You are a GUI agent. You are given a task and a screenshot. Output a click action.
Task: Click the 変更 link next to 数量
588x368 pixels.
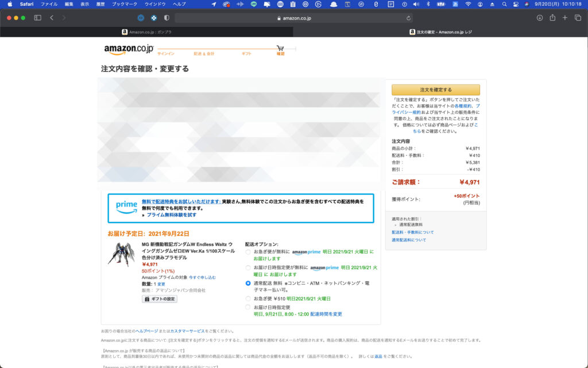(161, 284)
